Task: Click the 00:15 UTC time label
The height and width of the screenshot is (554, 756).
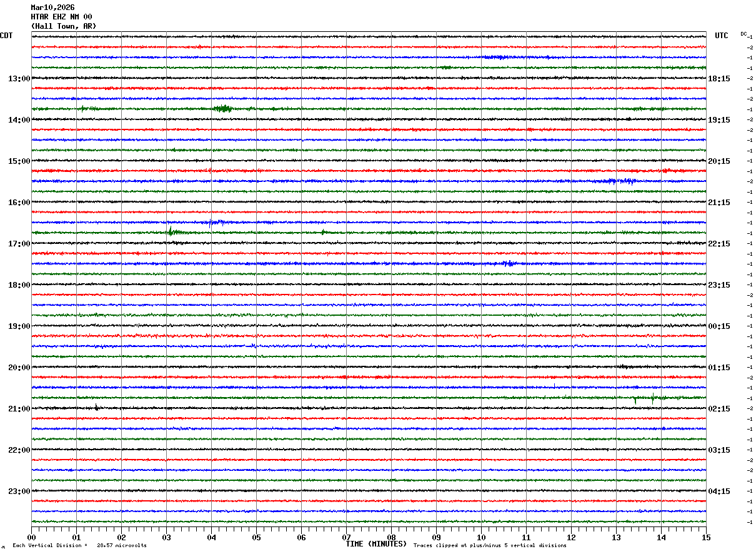Action: (x=719, y=326)
